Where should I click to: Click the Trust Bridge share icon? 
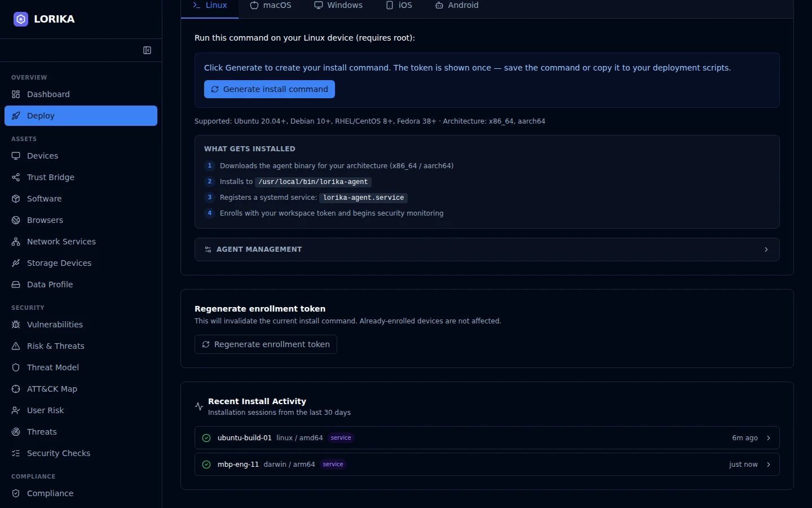tap(16, 177)
